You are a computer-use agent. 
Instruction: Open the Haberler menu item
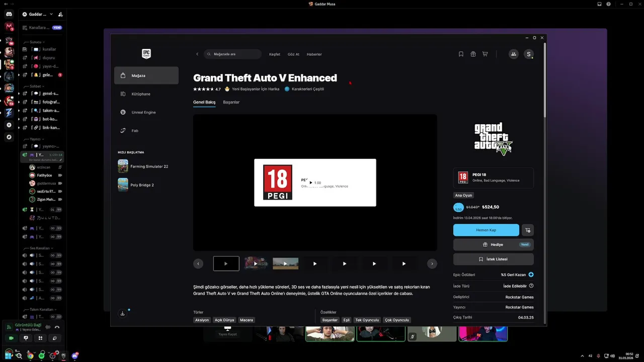pos(314,54)
